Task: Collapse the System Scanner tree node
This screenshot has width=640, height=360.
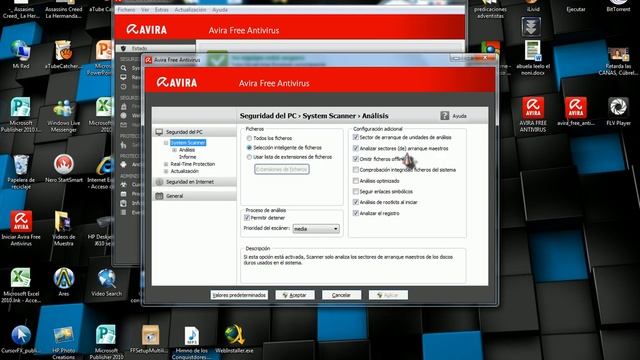Action: [x=166, y=143]
